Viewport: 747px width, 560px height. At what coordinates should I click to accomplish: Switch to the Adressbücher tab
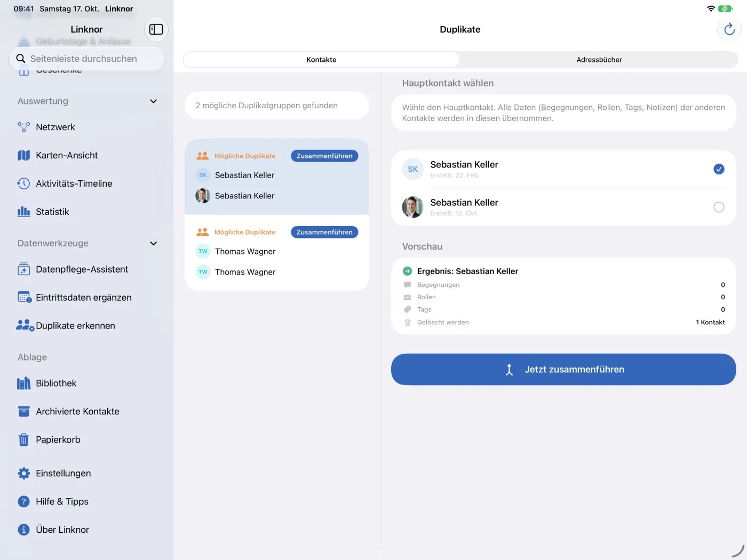599,60
